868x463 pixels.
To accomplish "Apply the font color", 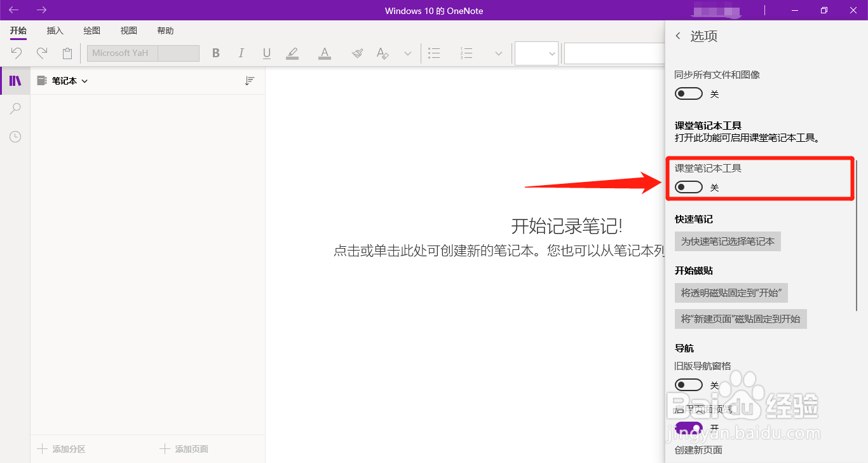I will click(325, 53).
